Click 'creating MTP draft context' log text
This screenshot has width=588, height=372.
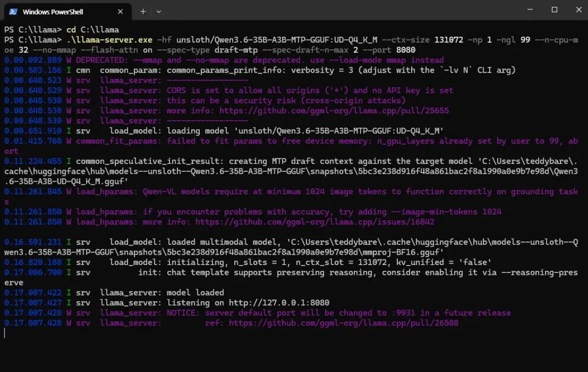[291, 162]
